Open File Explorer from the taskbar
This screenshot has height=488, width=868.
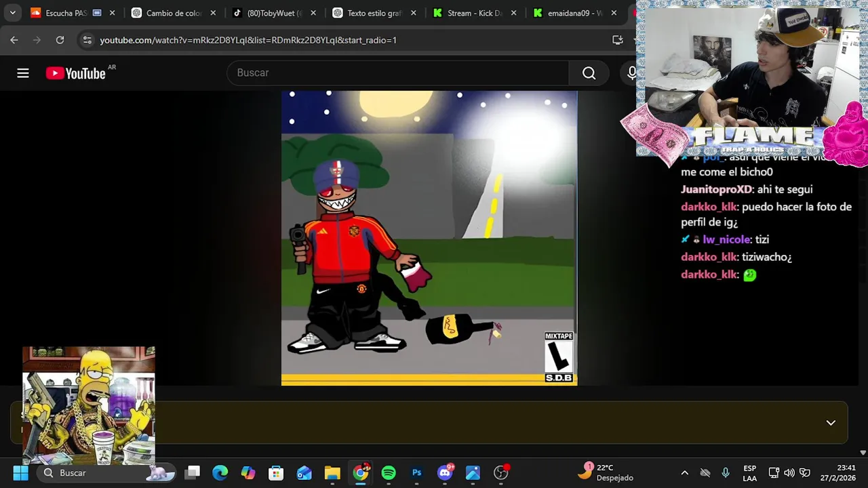(x=332, y=472)
